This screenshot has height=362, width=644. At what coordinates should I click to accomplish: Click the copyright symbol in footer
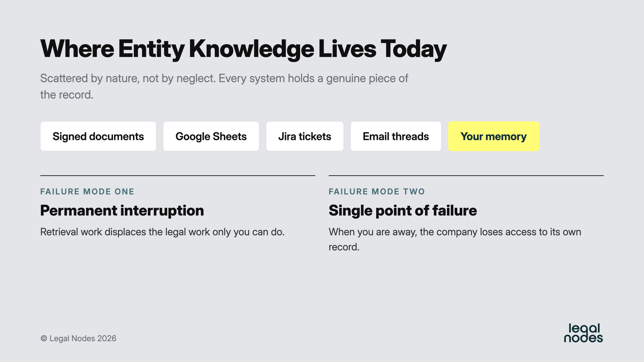point(44,338)
